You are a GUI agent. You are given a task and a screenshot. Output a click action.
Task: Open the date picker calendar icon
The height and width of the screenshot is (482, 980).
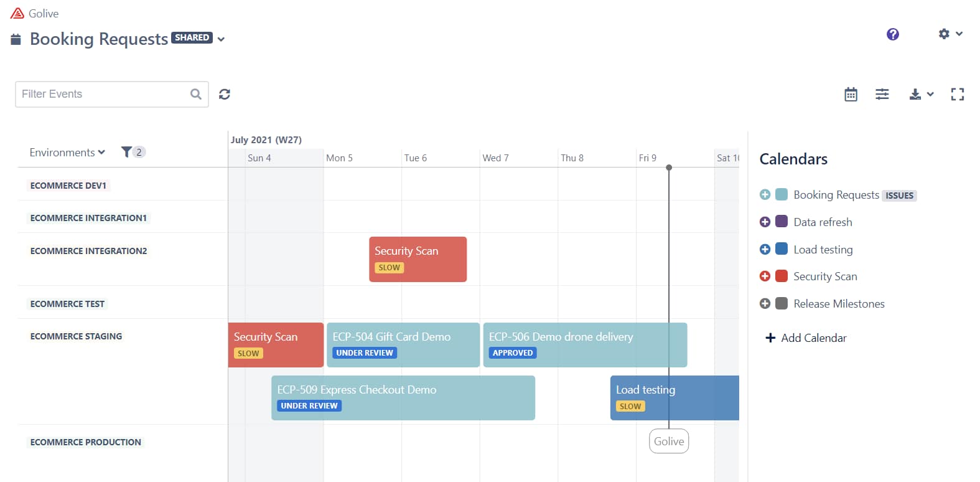[x=851, y=94]
